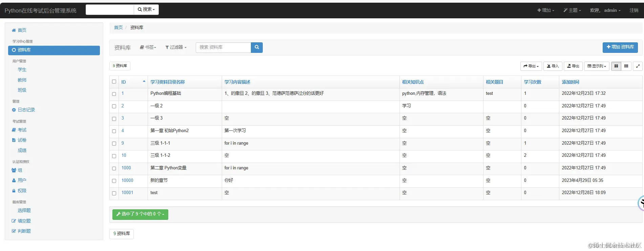Sort by 学习资料目录名称 column header
The height and width of the screenshot is (251, 644).
click(x=168, y=82)
